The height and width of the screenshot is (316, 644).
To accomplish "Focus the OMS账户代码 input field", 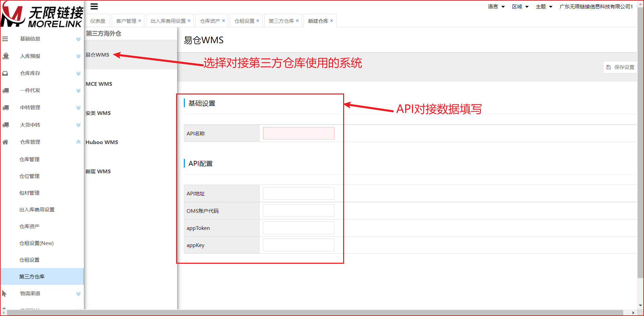I will (299, 211).
